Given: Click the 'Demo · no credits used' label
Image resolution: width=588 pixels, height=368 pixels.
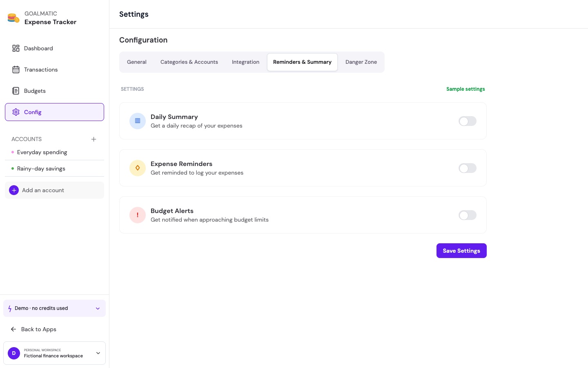Looking at the screenshot, I should tap(41, 309).
